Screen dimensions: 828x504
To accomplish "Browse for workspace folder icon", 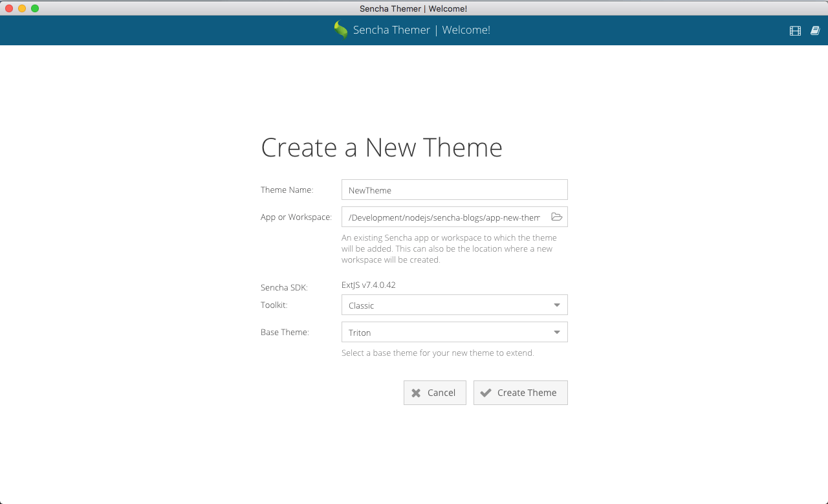I will click(556, 217).
